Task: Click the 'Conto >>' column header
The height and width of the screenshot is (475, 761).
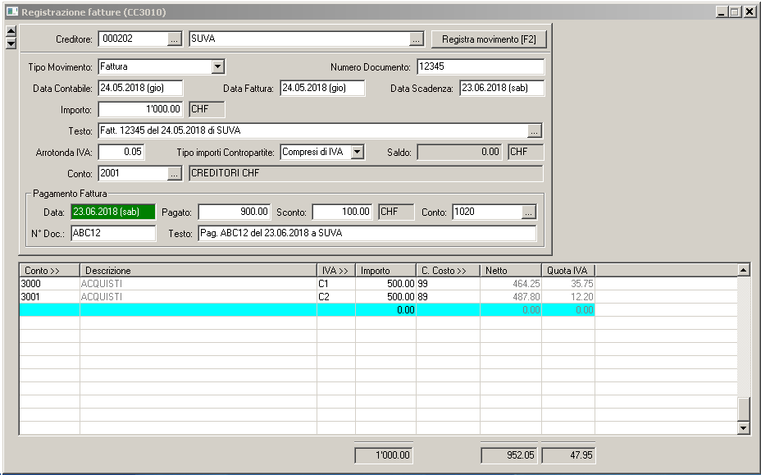Action: point(50,270)
